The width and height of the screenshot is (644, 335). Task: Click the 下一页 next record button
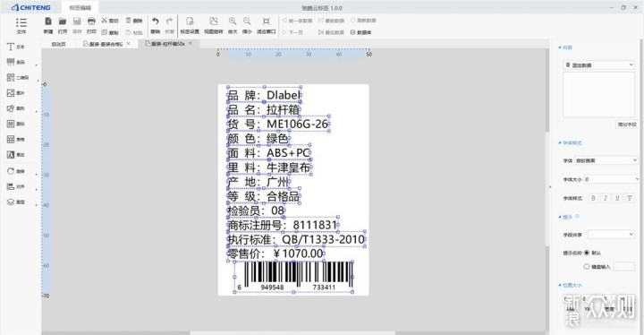pyautogui.click(x=292, y=32)
